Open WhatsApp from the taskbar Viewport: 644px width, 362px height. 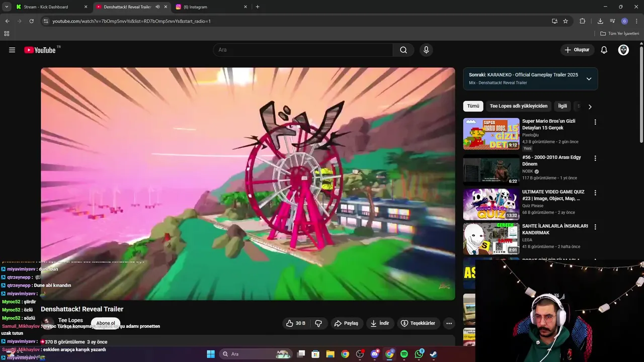click(x=419, y=354)
